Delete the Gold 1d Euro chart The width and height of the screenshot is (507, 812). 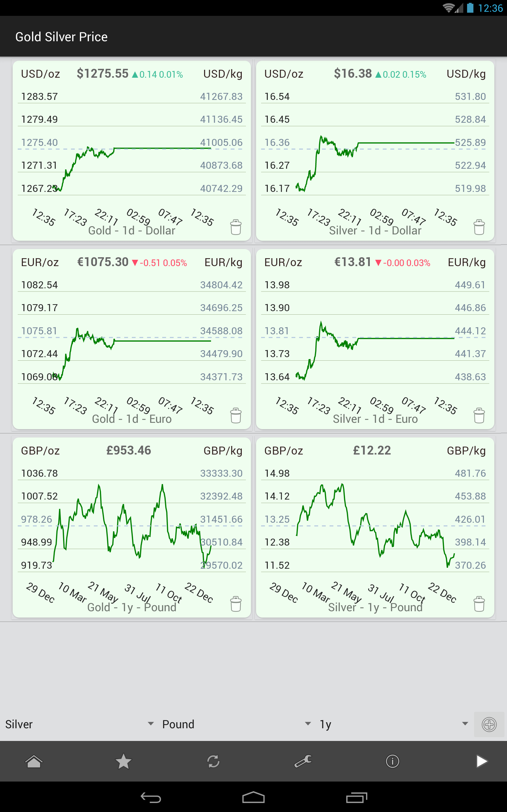point(236,416)
